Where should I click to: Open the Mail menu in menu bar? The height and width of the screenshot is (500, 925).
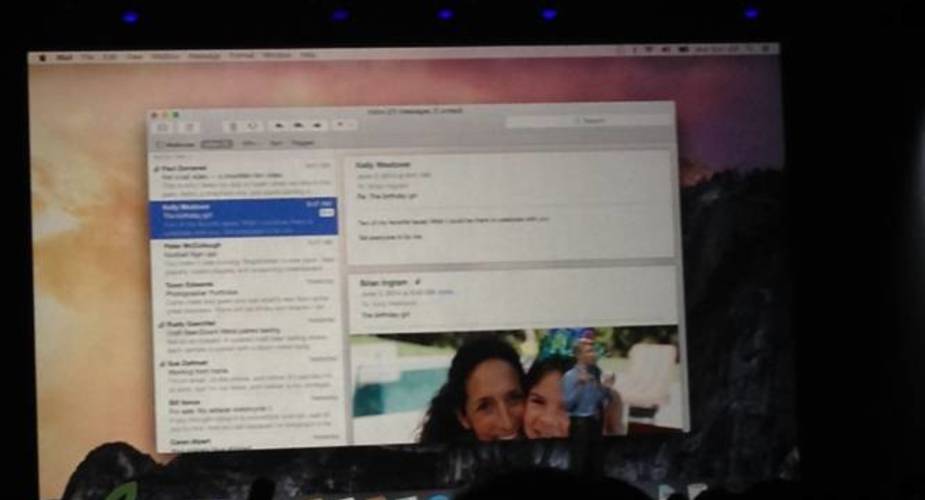tap(64, 57)
